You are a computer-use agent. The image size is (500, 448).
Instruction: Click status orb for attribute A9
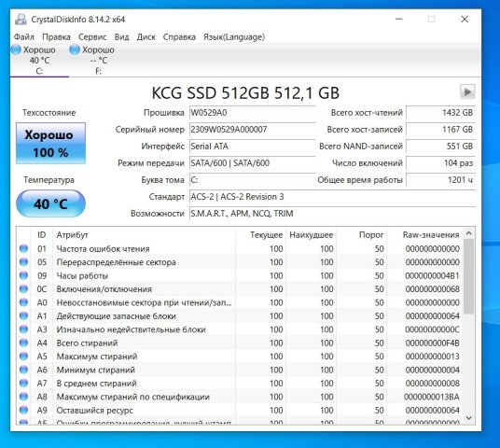click(23, 410)
